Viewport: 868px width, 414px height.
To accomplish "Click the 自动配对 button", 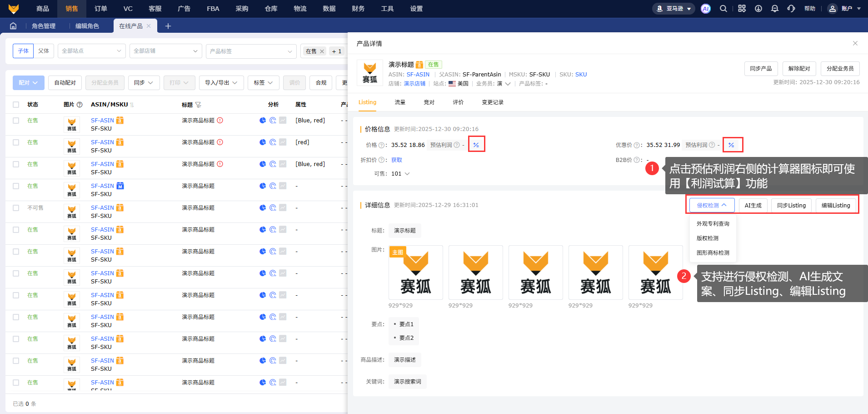I will tap(65, 83).
